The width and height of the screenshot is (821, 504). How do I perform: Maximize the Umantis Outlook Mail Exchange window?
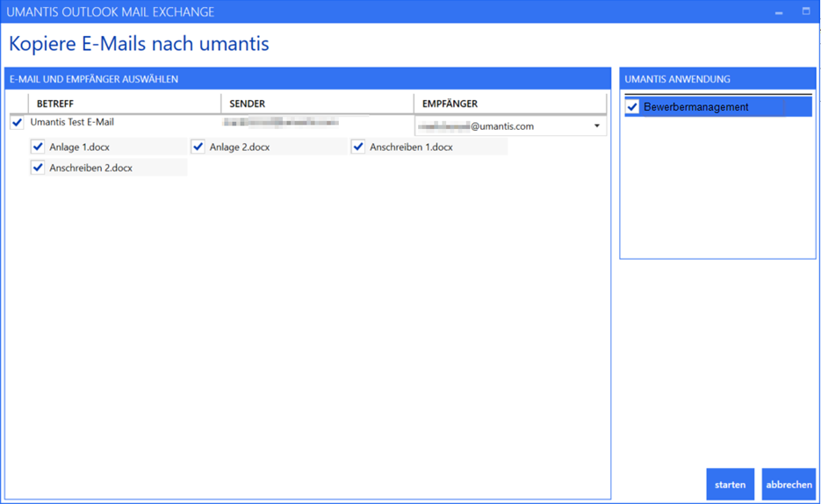click(x=806, y=12)
